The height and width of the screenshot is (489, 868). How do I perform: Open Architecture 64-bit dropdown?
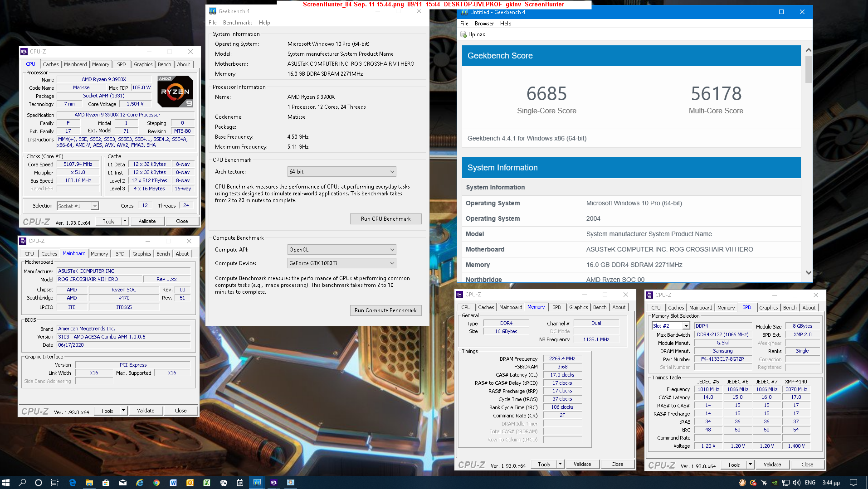pyautogui.click(x=342, y=172)
